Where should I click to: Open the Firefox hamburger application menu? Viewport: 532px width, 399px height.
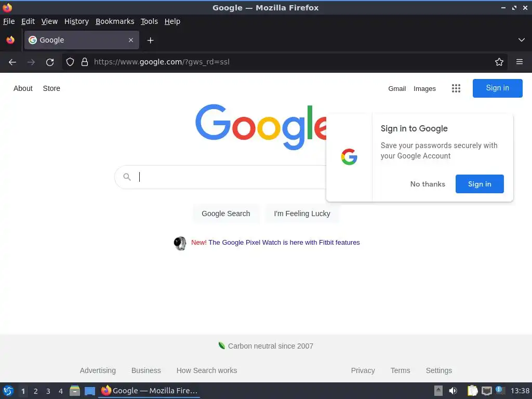tap(519, 62)
